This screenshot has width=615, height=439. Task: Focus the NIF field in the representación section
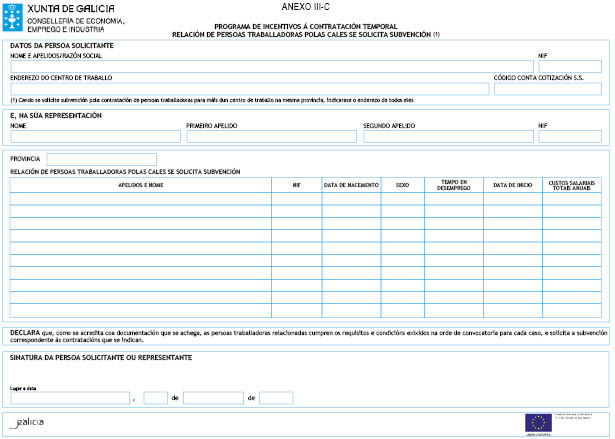point(570,136)
